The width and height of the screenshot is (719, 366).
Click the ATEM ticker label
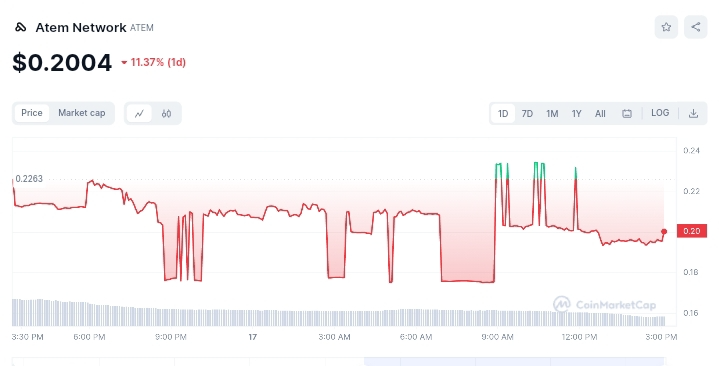[x=142, y=28]
